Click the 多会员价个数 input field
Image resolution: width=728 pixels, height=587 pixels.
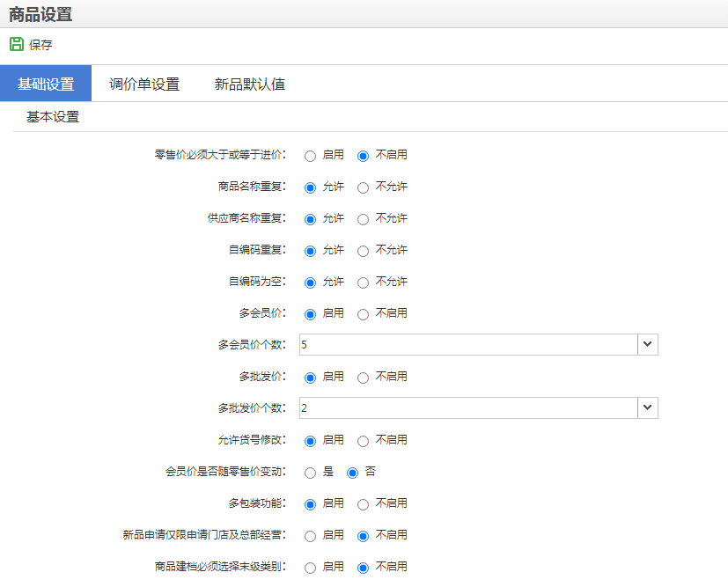(x=467, y=345)
